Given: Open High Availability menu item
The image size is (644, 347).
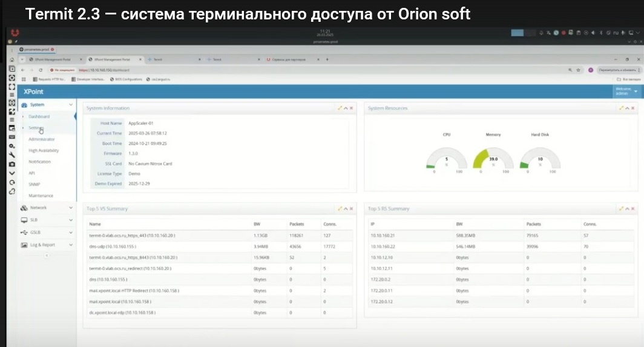Looking at the screenshot, I should 44,150.
